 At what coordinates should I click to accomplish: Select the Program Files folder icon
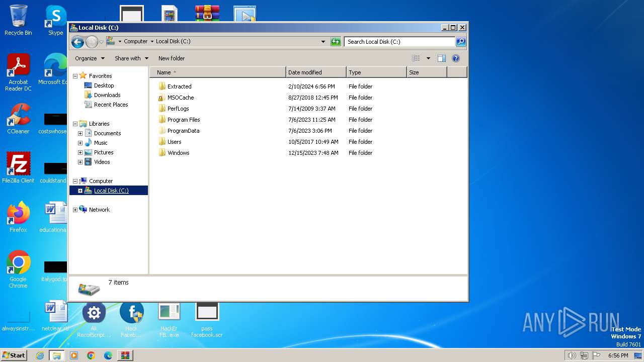[162, 120]
